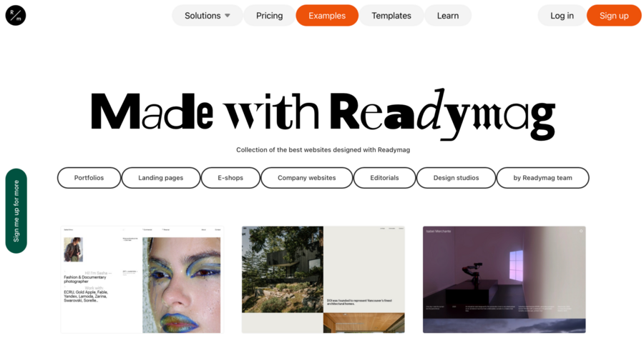
Task: Select Design studios filter
Action: click(x=457, y=178)
